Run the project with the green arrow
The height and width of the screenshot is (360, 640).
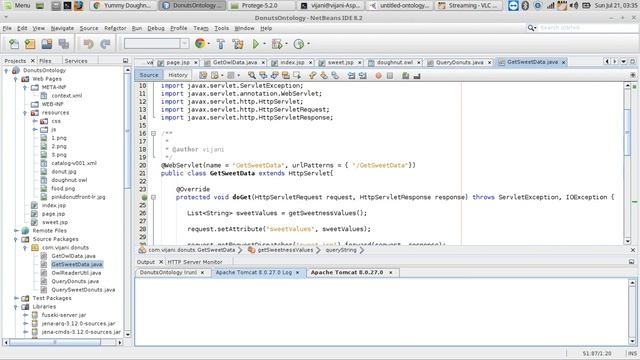[256, 44]
